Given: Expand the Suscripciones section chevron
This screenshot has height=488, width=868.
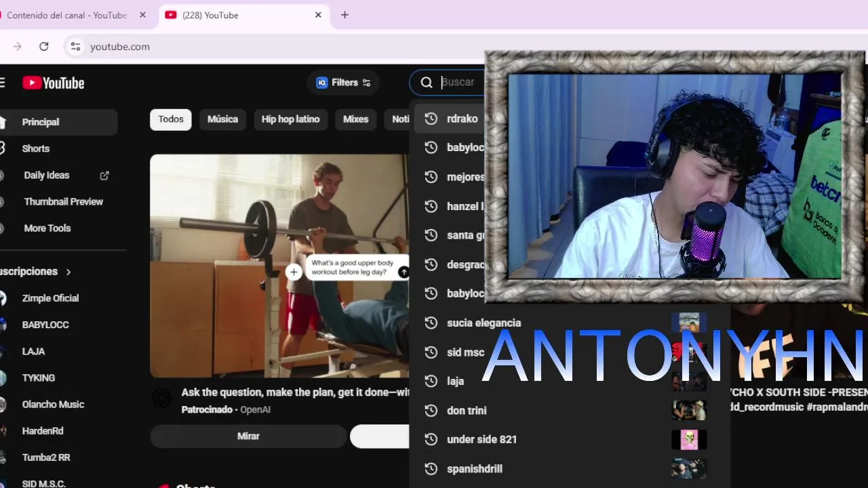Looking at the screenshot, I should 68,272.
